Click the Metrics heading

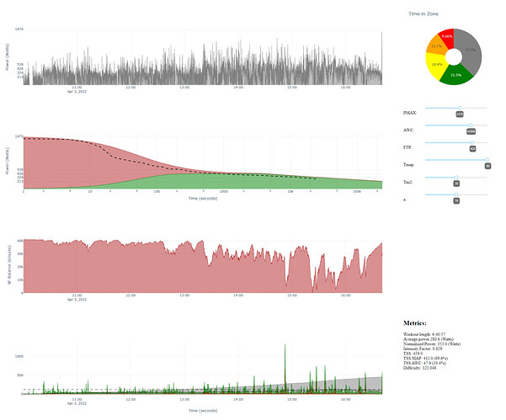[415, 323]
